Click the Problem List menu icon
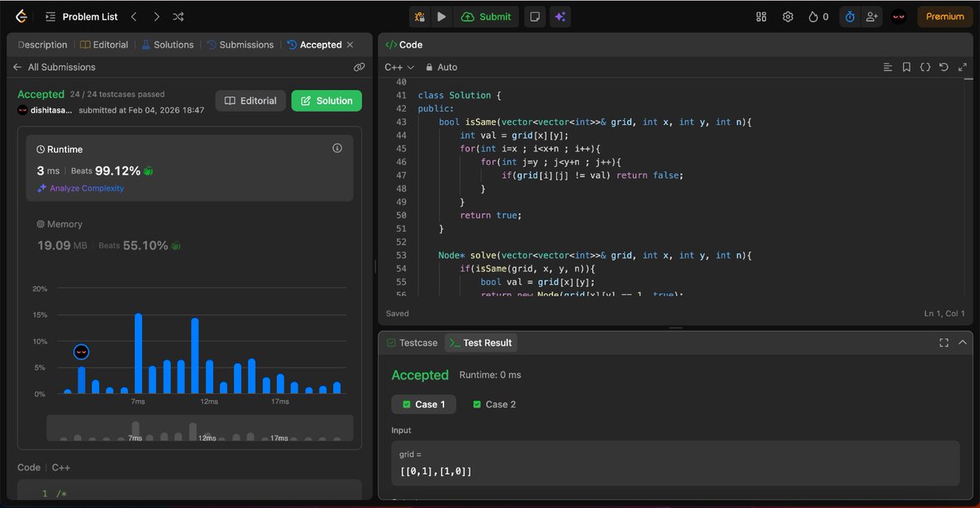The width and height of the screenshot is (980, 508). click(x=50, y=16)
